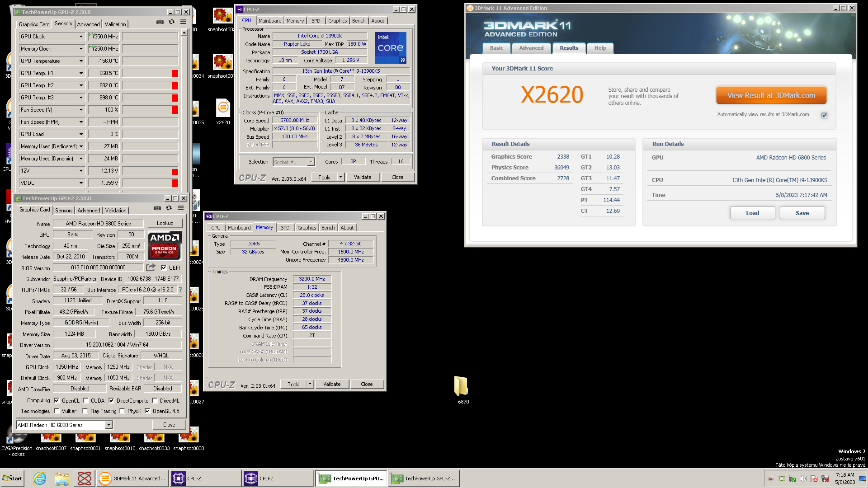Toggle the DirectCompute checkbox

111,400
